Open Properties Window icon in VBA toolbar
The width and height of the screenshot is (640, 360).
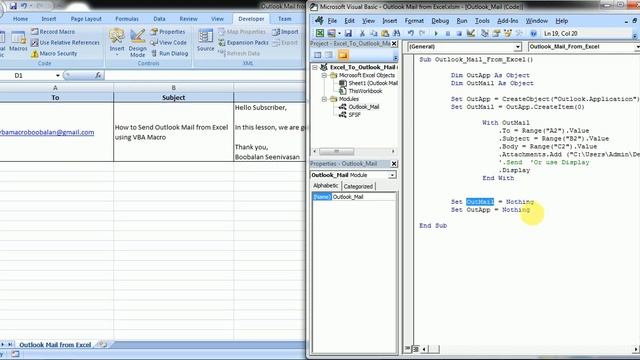point(496,33)
